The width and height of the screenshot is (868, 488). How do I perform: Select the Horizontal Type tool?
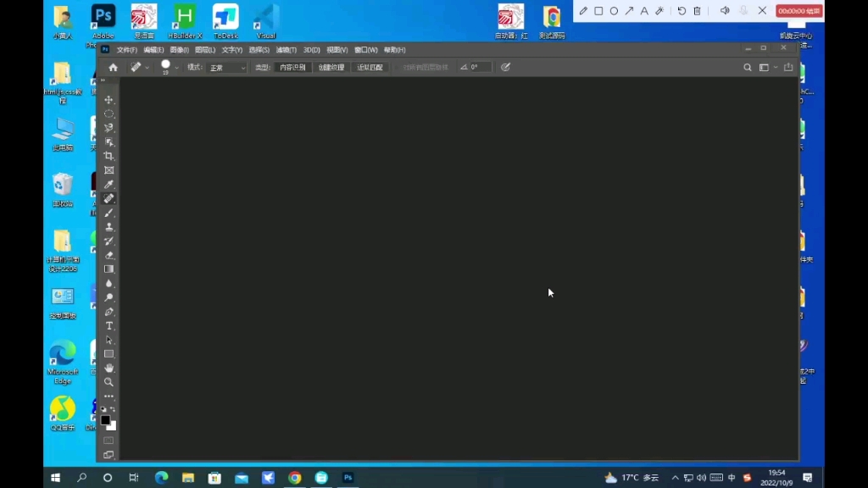click(x=108, y=325)
